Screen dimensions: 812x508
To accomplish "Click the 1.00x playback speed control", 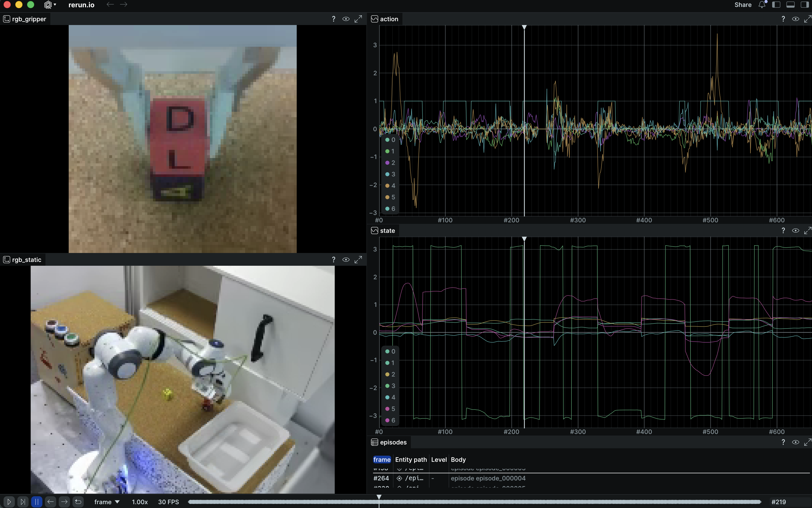I will coord(139,502).
